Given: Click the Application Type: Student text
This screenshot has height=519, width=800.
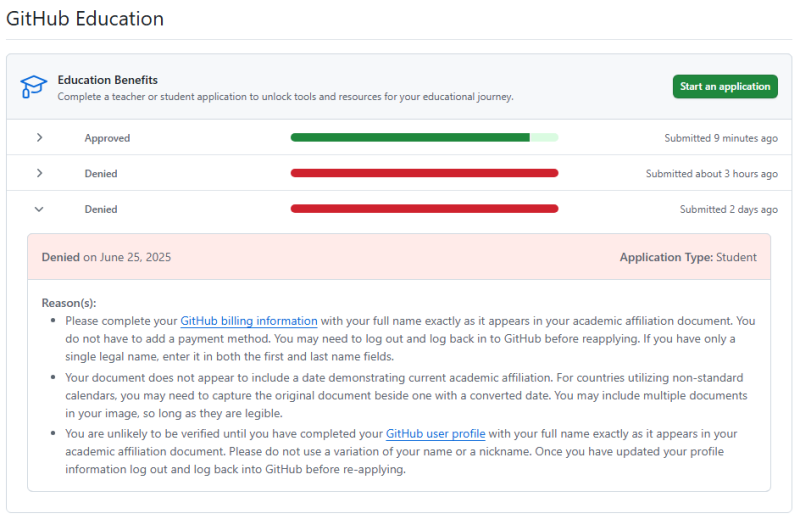Looking at the screenshot, I should (x=688, y=257).
